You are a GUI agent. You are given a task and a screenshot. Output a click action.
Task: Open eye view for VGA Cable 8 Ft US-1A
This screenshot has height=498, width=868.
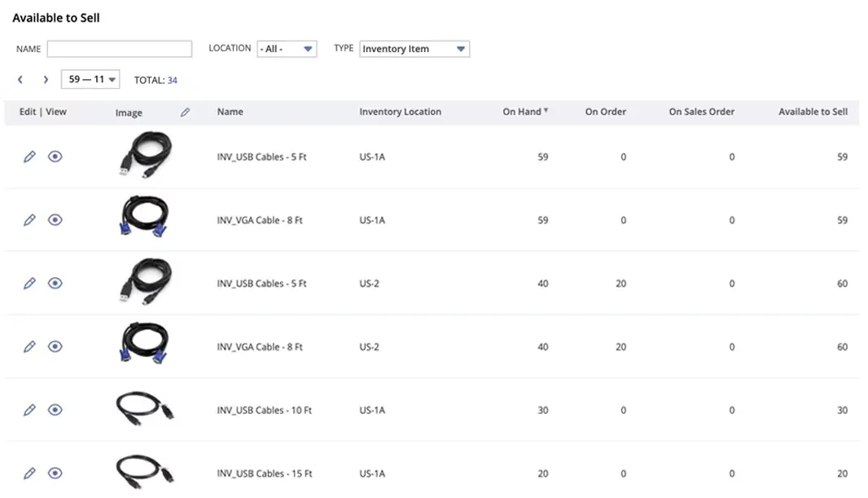[x=55, y=220]
